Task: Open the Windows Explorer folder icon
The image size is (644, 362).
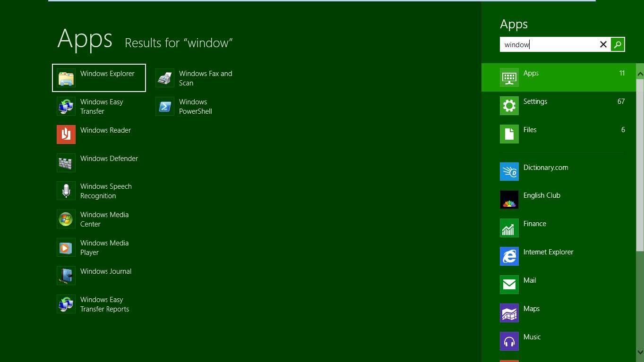Action: 66,78
